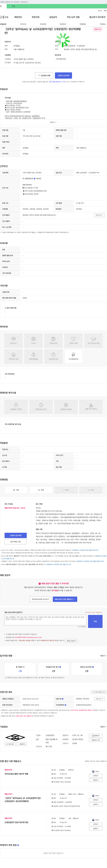Image resolution: width=107 pixels, height=868 pixels.
Task: Click the 교육비 지원 welfare icon
Action: click(x=73, y=341)
